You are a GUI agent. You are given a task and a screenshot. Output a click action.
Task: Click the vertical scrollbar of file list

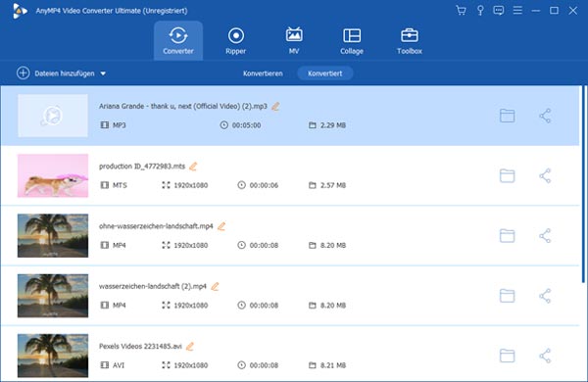583,184
